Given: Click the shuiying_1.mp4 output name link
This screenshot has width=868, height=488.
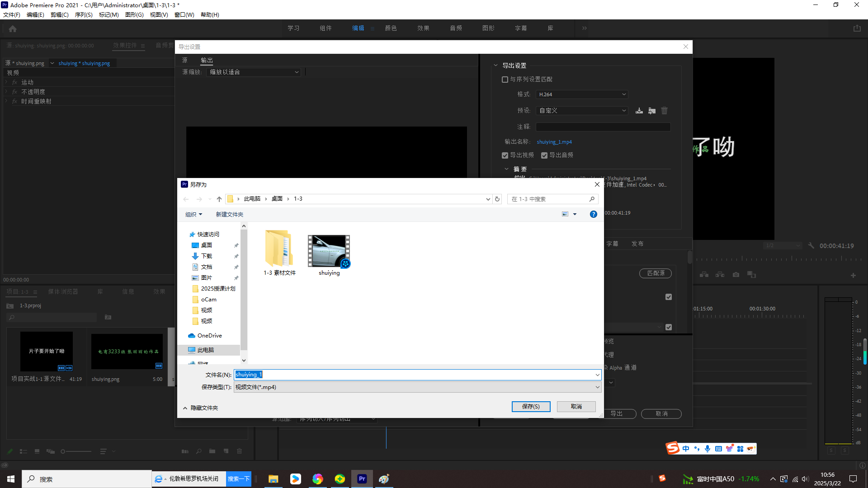Looking at the screenshot, I should pos(554,142).
